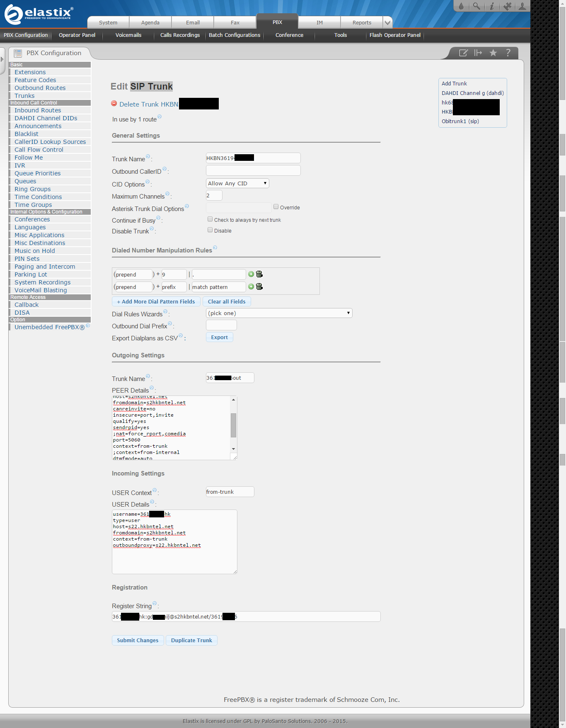Image resolution: width=566 pixels, height=728 pixels.
Task: Open Outbound Routes in the sidebar
Action: (40, 88)
